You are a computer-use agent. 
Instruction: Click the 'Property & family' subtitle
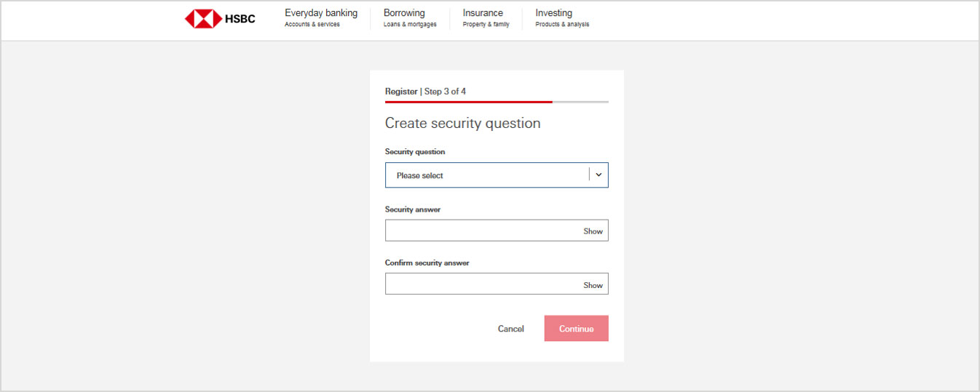click(x=486, y=25)
